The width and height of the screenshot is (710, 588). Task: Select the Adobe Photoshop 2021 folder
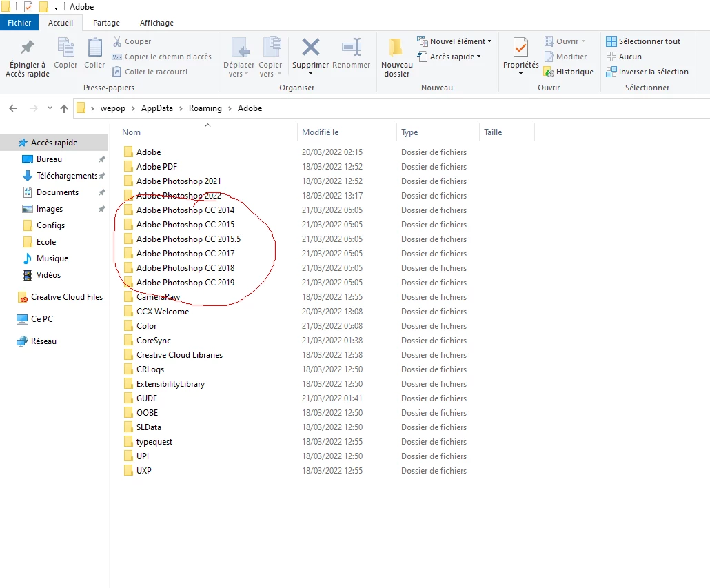[179, 181]
